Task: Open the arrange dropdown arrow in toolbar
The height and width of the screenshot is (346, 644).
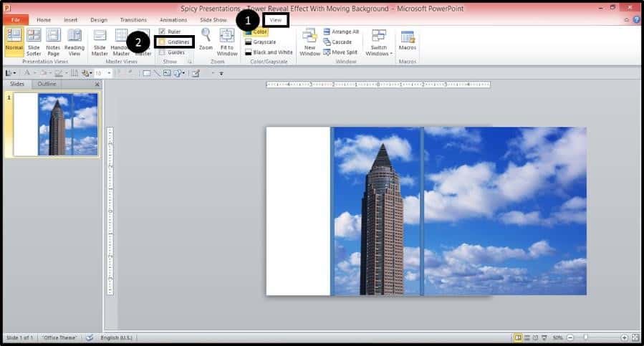Action: coord(91,73)
